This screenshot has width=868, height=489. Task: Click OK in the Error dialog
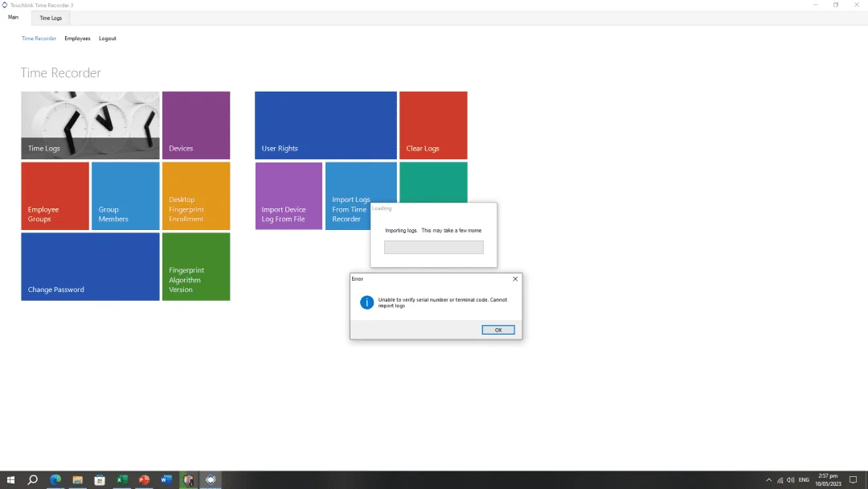click(x=498, y=330)
